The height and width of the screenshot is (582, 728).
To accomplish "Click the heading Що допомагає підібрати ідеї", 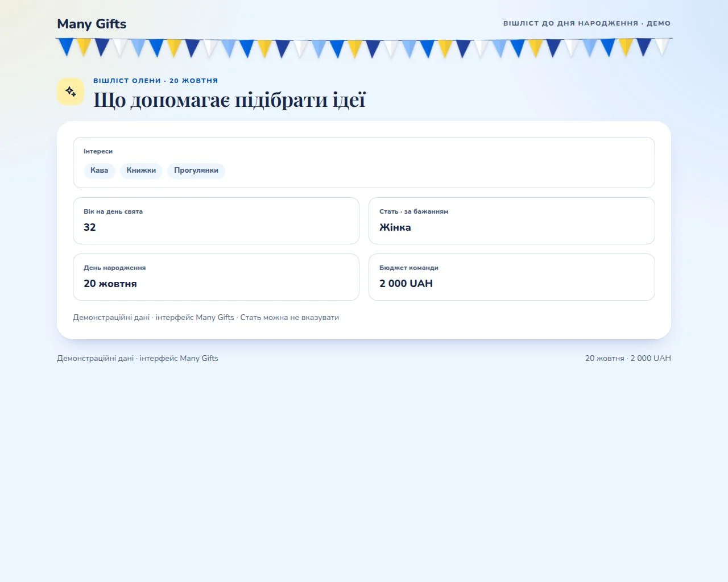I will click(x=229, y=100).
